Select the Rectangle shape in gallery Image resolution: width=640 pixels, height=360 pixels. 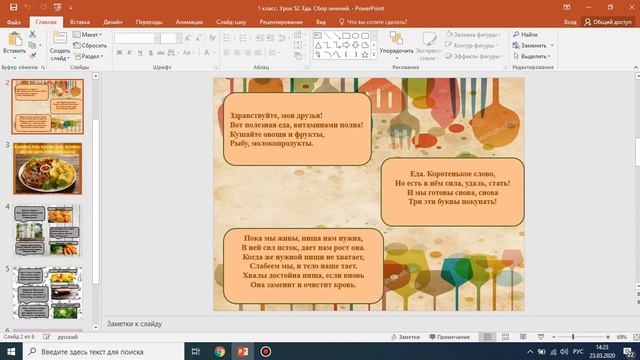(x=346, y=36)
